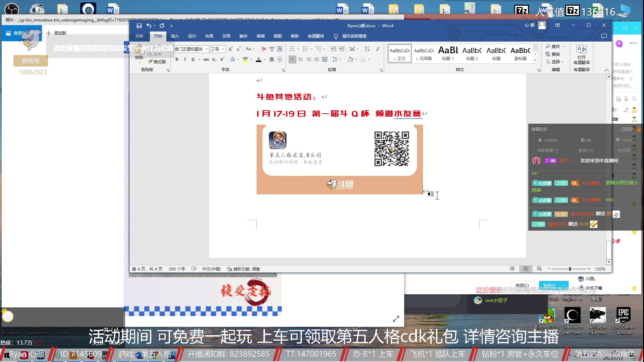Toggle italic formatting
This screenshot has width=644, height=362.
coord(185,59)
